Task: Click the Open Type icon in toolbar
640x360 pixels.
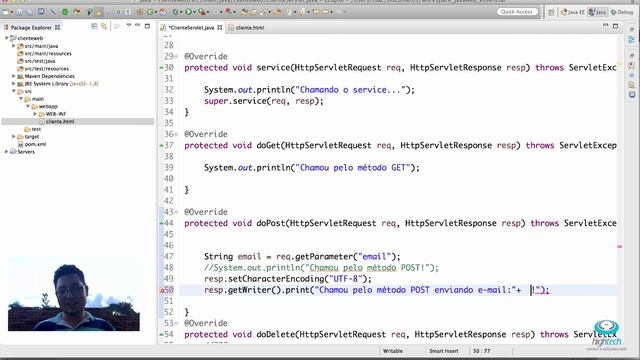Action: coord(243,12)
